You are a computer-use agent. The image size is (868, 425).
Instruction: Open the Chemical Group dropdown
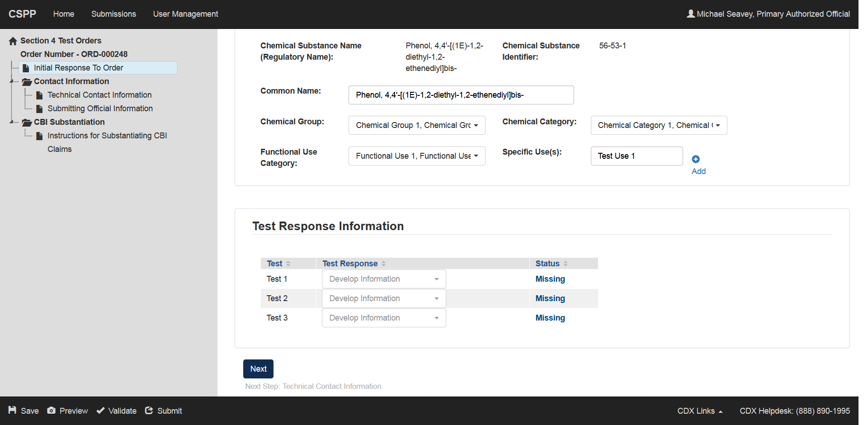(416, 125)
